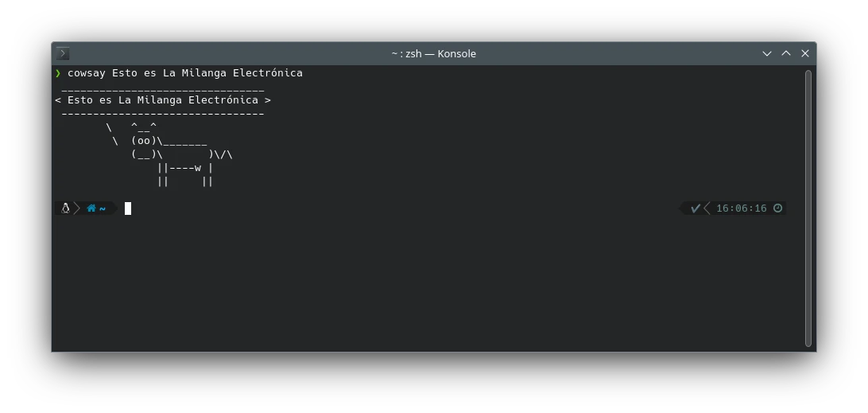Click the cow's eyes "(oo)" in ASCII art
This screenshot has height=413, width=868.
tap(144, 141)
